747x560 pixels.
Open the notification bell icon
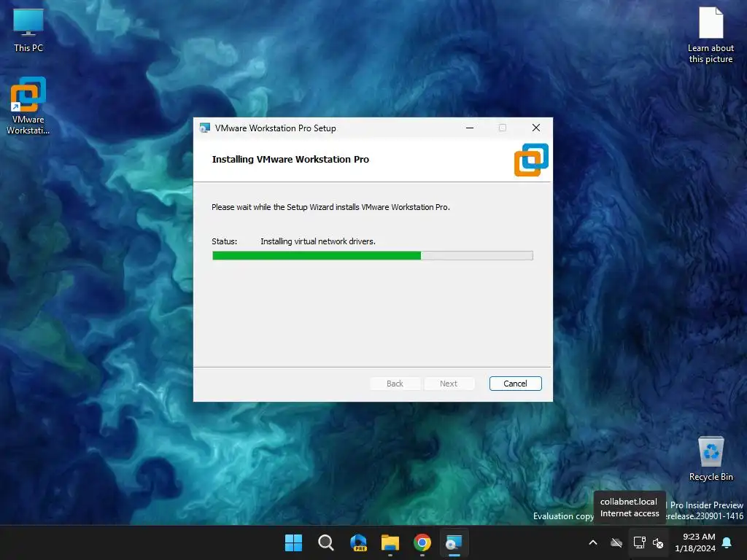click(x=727, y=542)
